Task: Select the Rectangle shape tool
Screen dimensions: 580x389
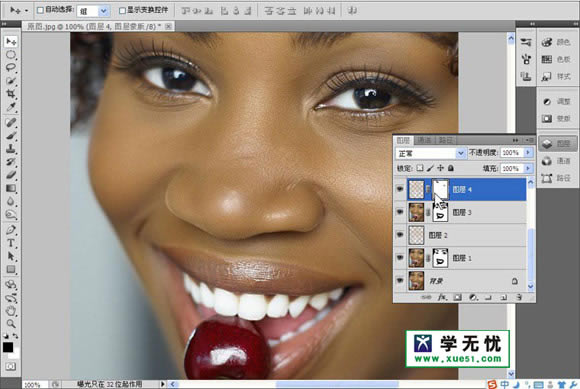Action: [11, 269]
